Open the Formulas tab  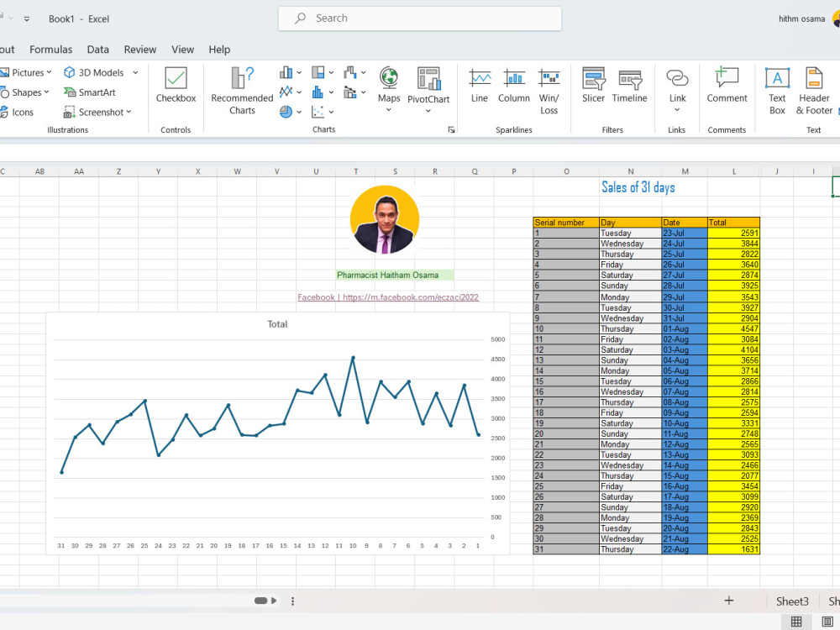(51, 50)
